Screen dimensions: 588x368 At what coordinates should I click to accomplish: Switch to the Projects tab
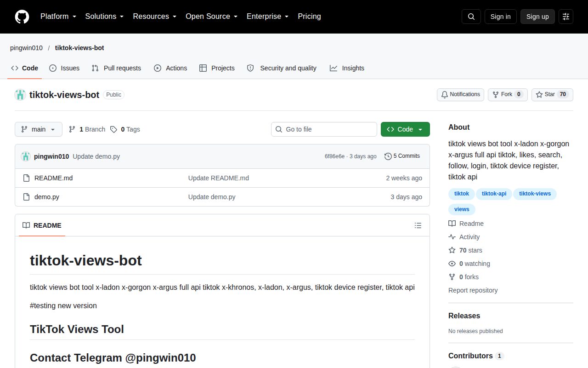[x=217, y=68]
